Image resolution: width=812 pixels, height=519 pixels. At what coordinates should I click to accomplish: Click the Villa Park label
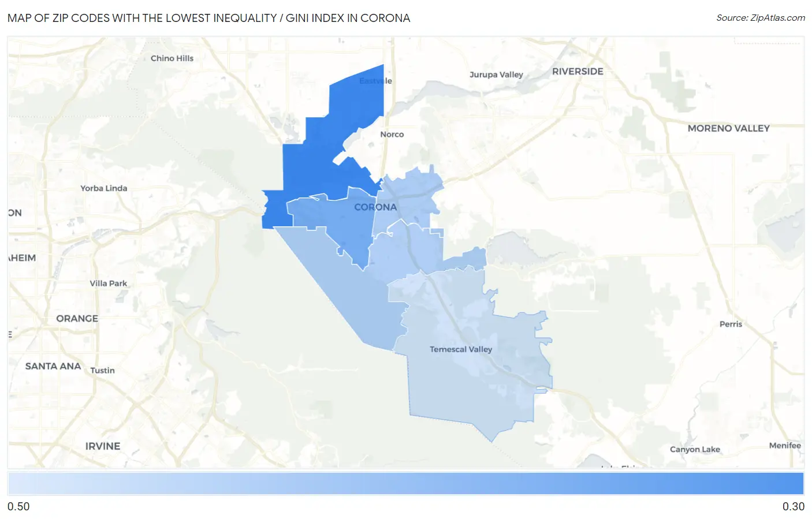pyautogui.click(x=108, y=283)
